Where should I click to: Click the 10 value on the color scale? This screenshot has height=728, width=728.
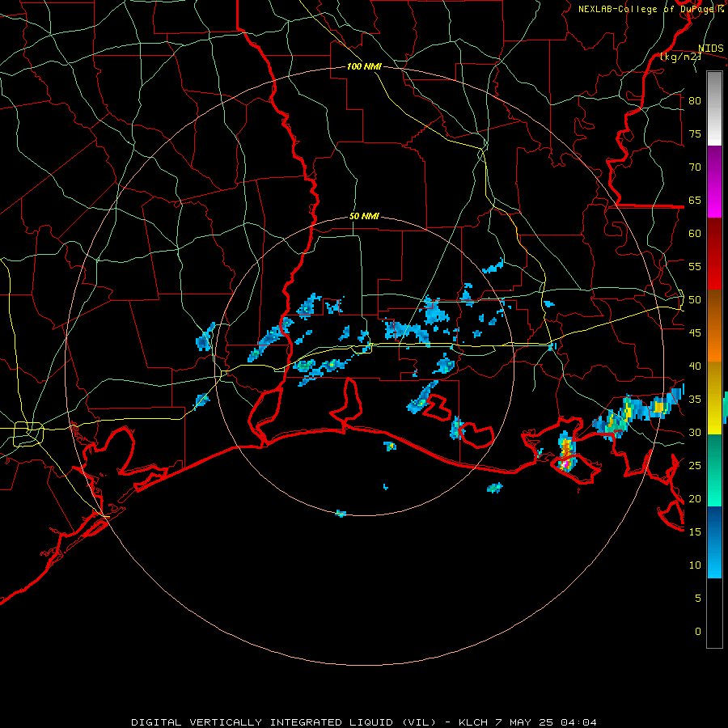click(x=695, y=565)
